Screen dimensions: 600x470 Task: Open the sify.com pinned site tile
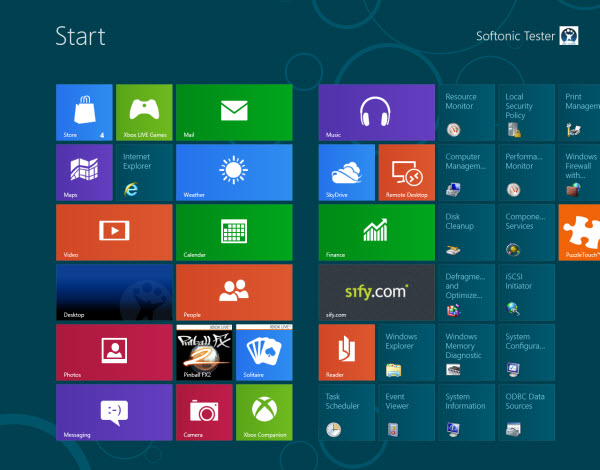(376, 292)
